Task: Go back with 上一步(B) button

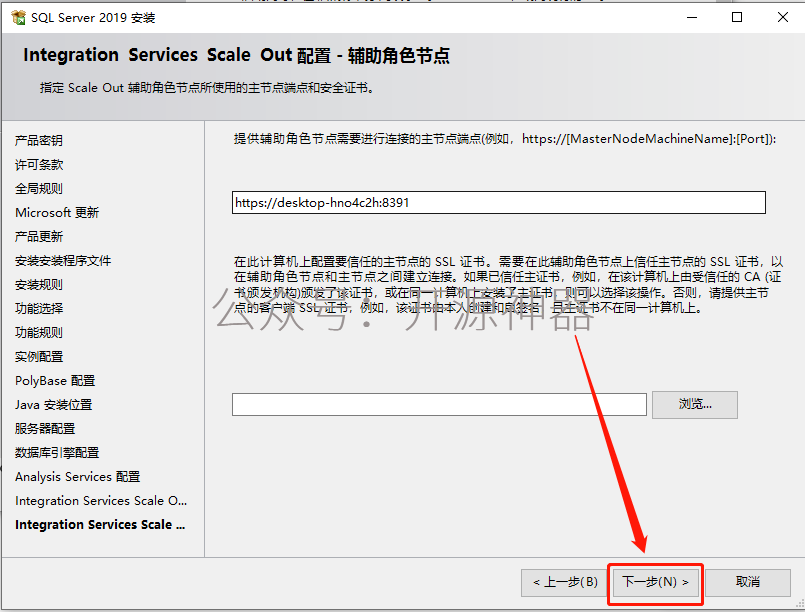Action: [x=565, y=582]
